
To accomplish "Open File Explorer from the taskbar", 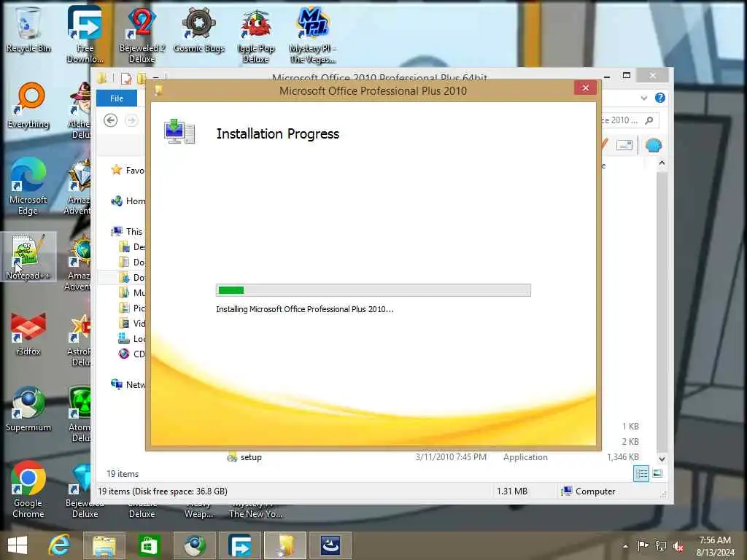I will click(104, 545).
